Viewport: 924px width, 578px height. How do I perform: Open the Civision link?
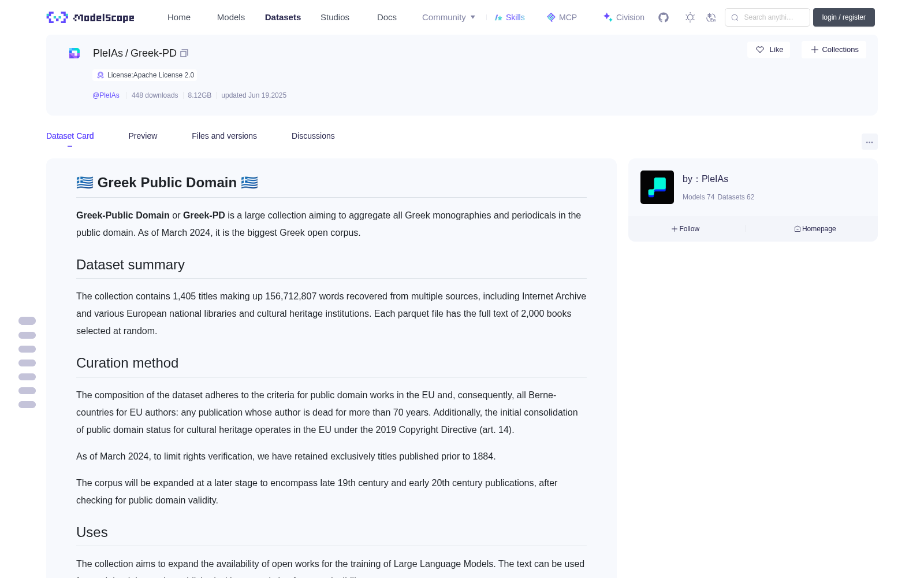pyautogui.click(x=624, y=17)
